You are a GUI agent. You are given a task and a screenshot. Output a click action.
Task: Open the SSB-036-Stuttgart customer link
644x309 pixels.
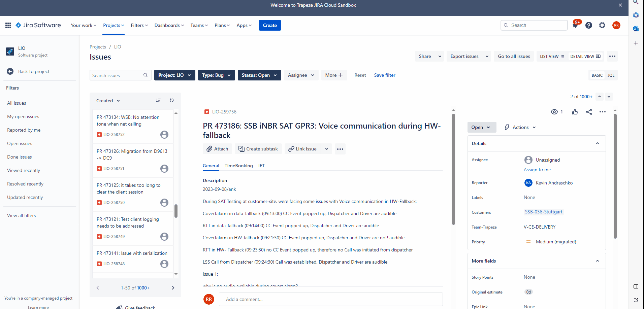coord(543,212)
